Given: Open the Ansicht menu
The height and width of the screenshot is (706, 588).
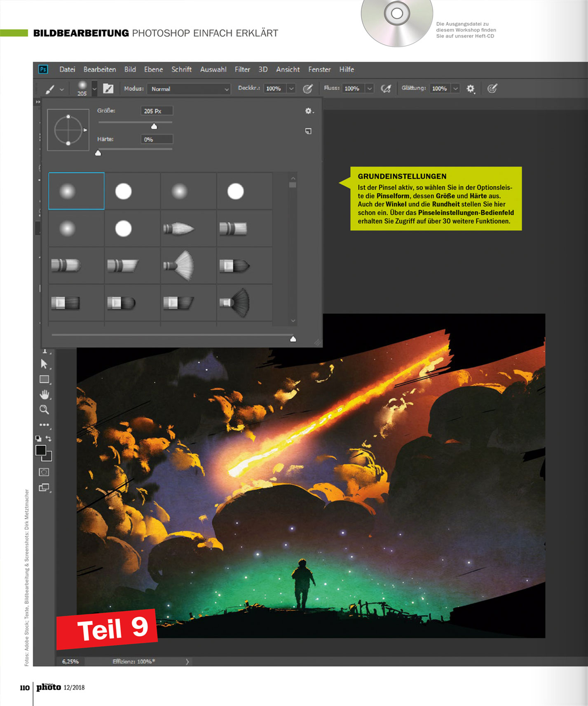Looking at the screenshot, I should point(288,69).
